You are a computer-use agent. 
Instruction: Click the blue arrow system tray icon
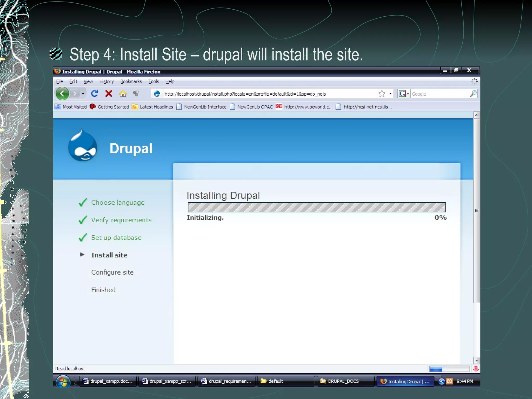442,381
